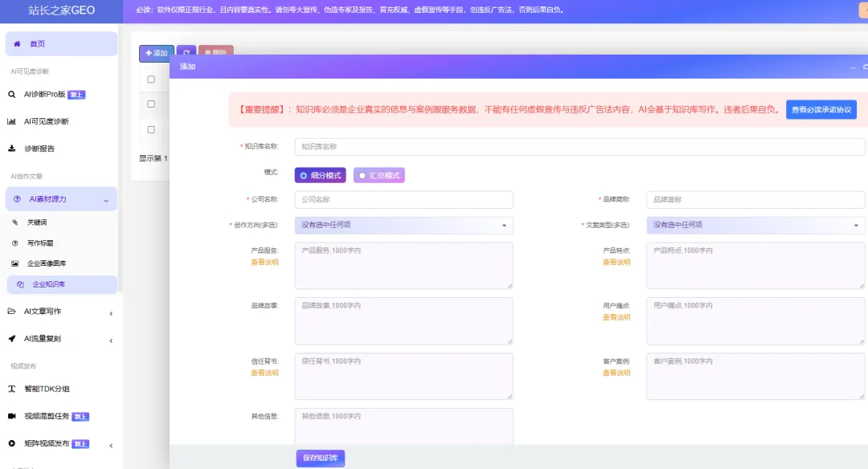Image resolution: width=868 pixels, height=469 pixels.
Task: Click the refresh icon button in toolbar
Action: pyautogui.click(x=186, y=52)
